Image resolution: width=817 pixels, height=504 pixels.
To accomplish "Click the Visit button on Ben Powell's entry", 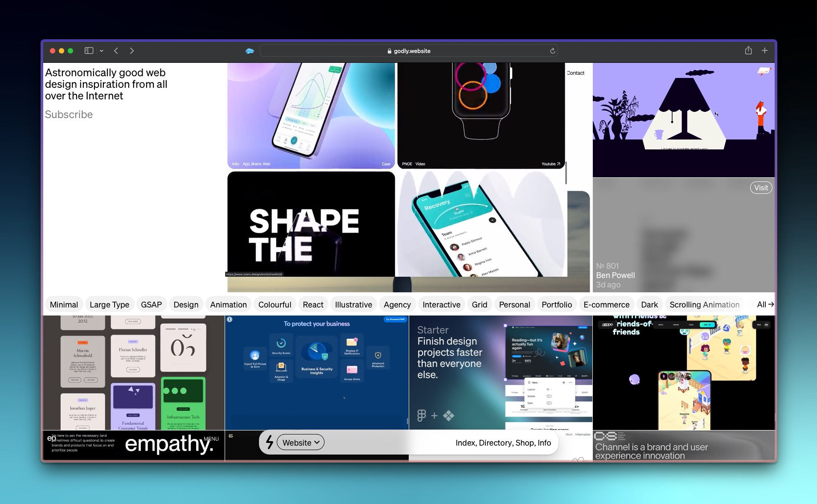I will click(760, 188).
